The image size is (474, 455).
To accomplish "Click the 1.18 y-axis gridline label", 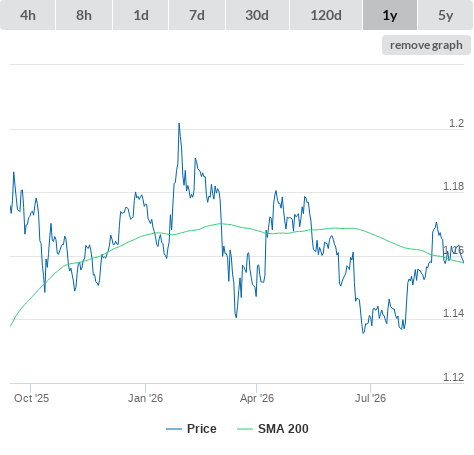I will click(x=453, y=186).
